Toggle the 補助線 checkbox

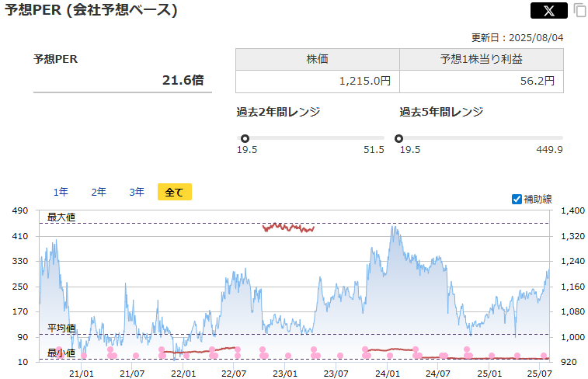tap(517, 199)
